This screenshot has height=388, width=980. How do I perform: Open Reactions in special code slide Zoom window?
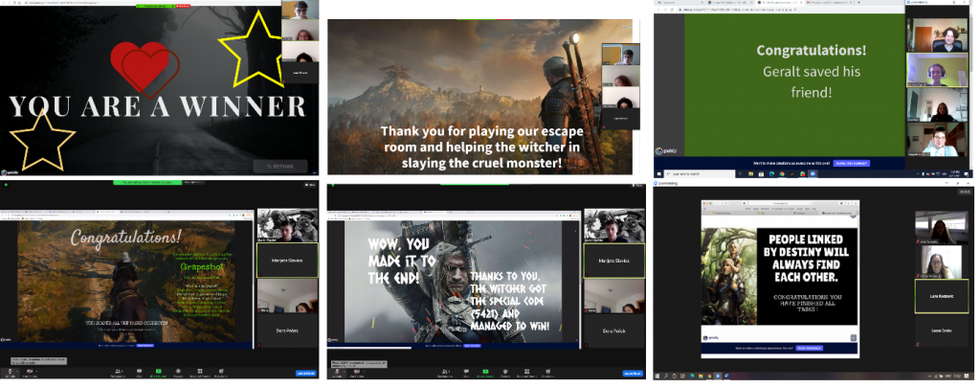(548, 373)
